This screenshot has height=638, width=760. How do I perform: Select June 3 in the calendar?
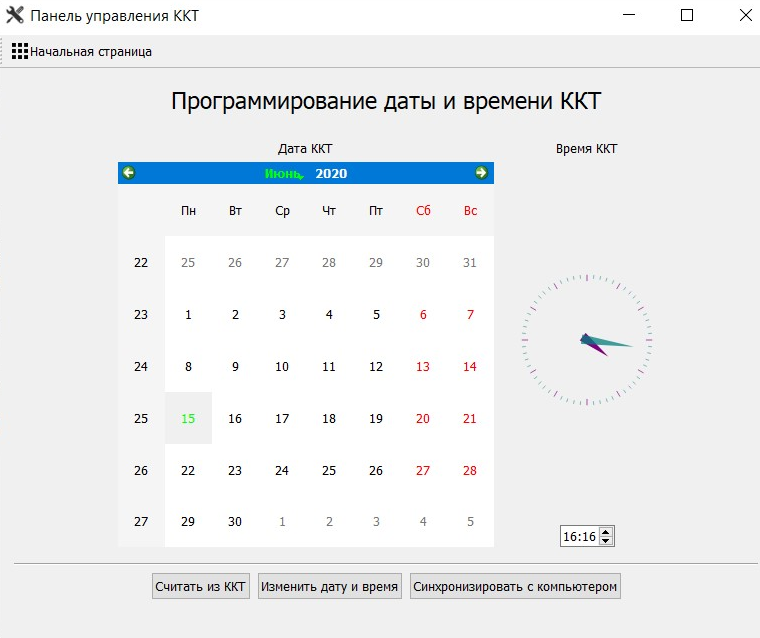[282, 315]
